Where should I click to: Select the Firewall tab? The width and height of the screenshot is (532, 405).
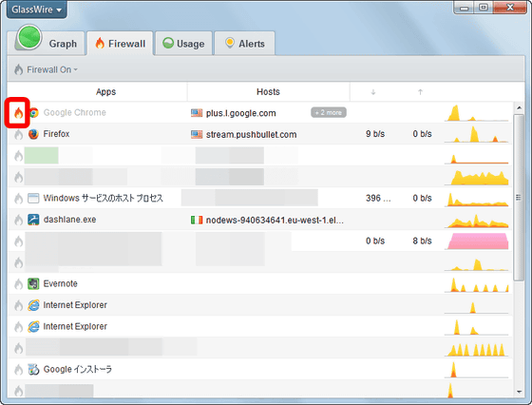pos(121,43)
